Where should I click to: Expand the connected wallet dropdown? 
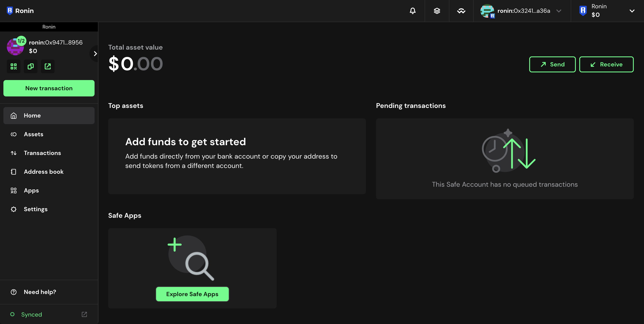pyautogui.click(x=559, y=11)
